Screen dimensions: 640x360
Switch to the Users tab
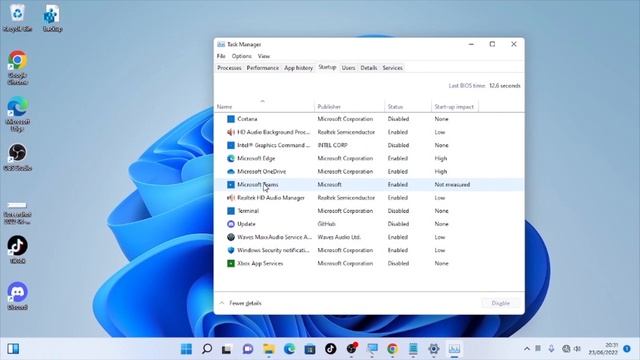[x=348, y=68]
